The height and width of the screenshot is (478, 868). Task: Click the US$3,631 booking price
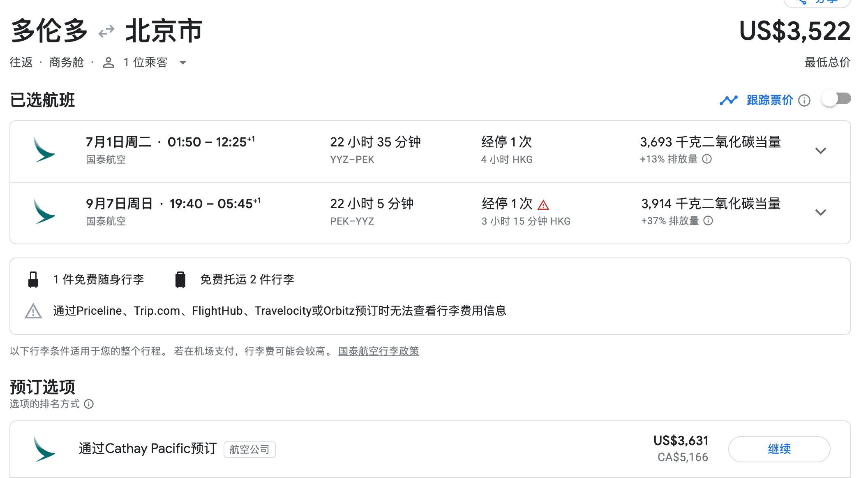[681, 441]
